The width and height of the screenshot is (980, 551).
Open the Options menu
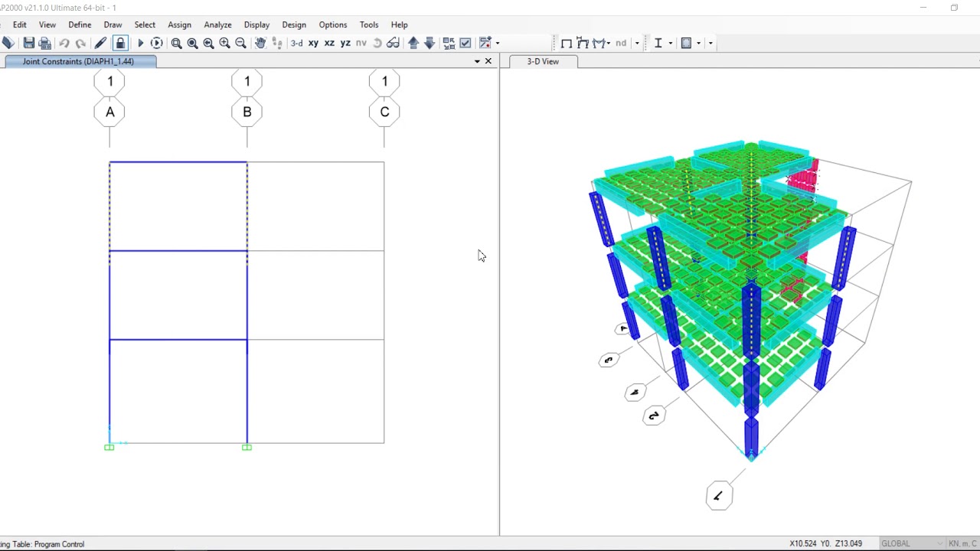coord(333,24)
